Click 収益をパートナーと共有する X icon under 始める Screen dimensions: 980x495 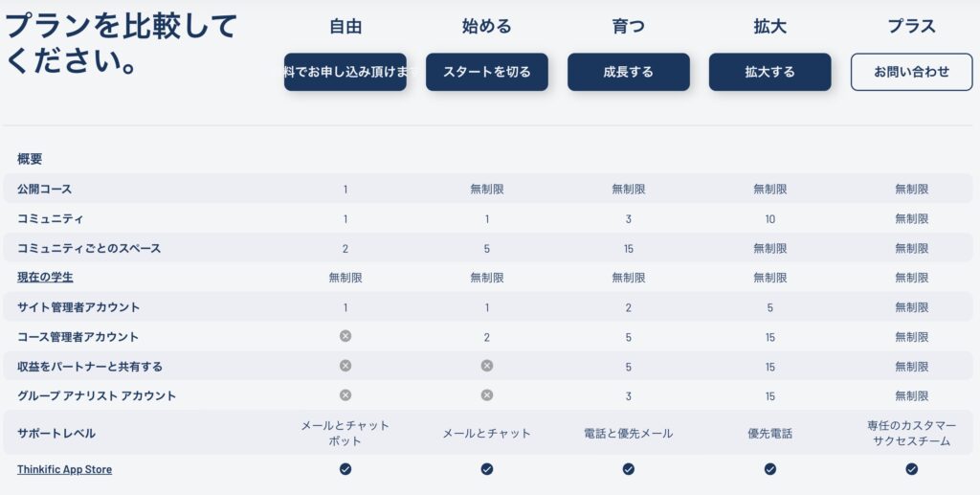click(x=487, y=366)
